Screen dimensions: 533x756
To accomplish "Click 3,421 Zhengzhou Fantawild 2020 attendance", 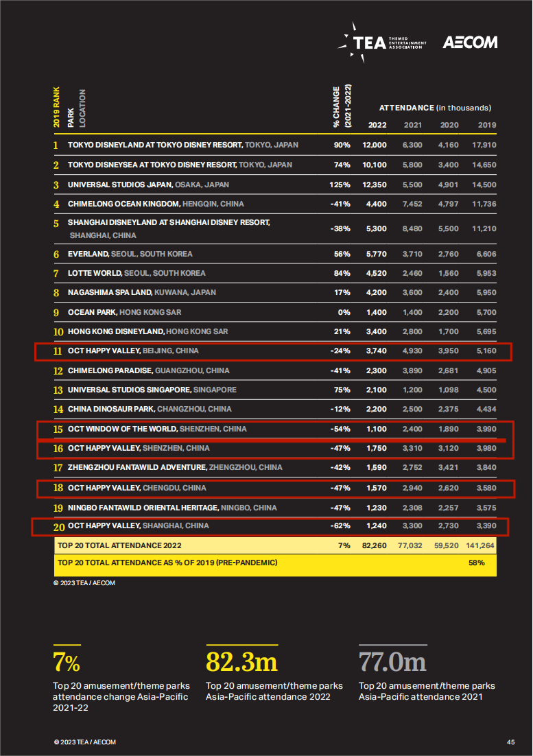I will tap(448, 467).
